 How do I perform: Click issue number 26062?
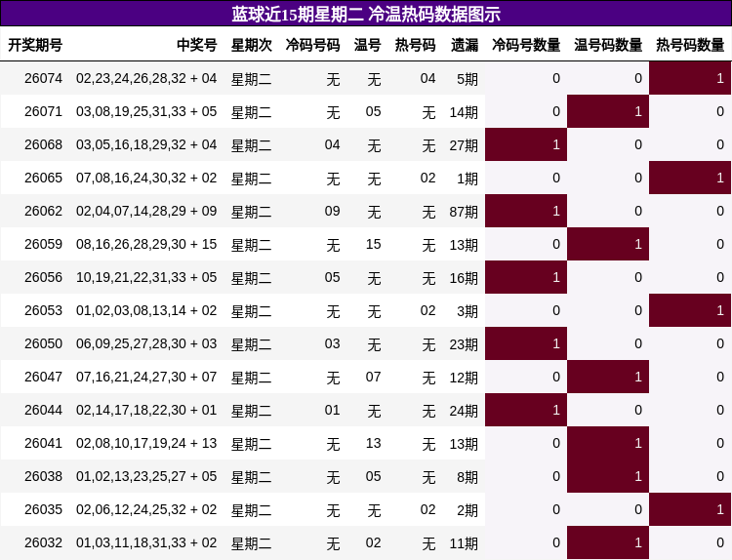coord(43,211)
